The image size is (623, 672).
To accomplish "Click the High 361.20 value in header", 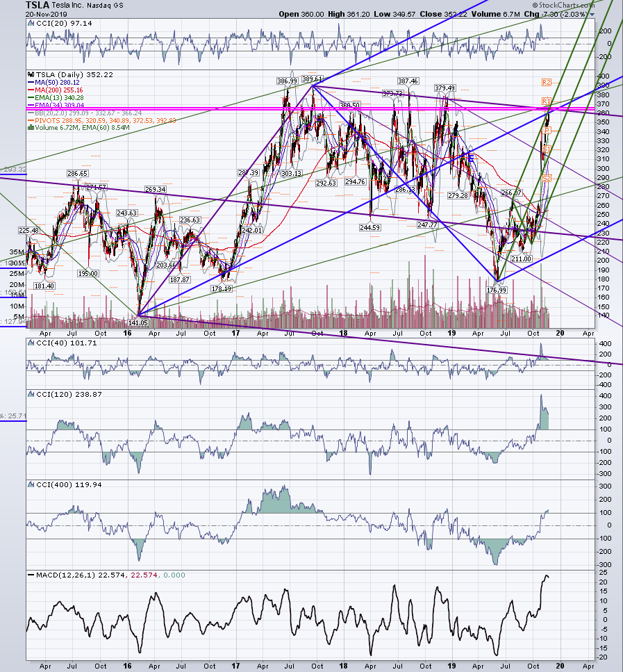I will coord(349,14).
